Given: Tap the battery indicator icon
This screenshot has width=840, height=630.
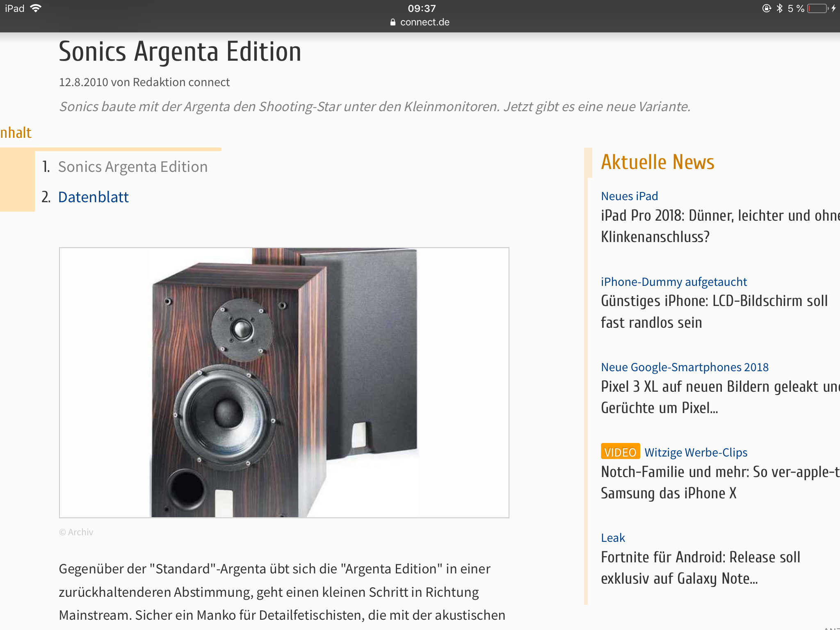Looking at the screenshot, I should click(x=817, y=8).
